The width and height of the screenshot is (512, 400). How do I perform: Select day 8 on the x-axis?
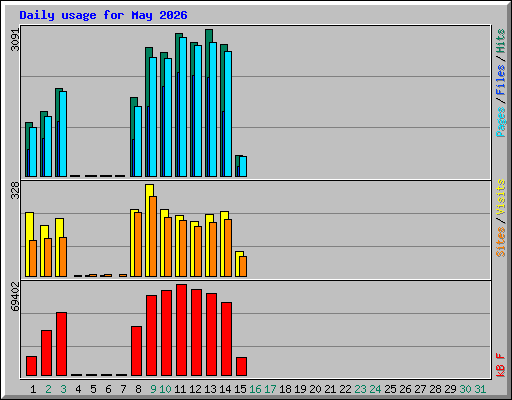click(x=138, y=389)
